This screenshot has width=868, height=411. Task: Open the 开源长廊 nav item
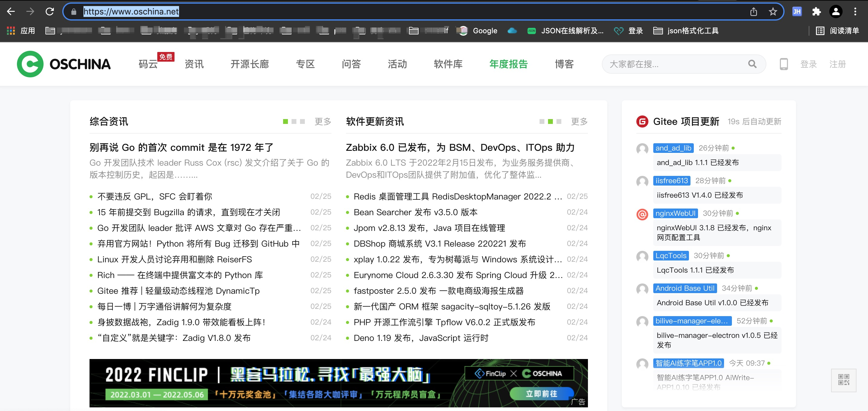(250, 64)
